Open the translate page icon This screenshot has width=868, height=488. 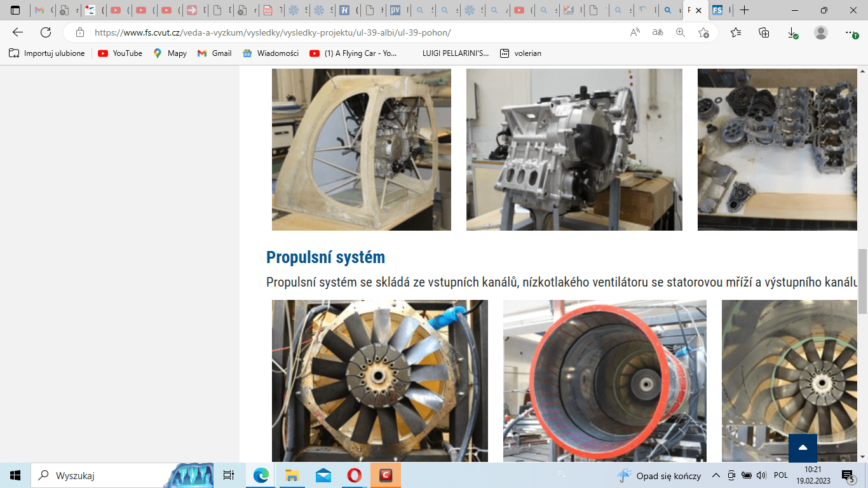click(658, 32)
